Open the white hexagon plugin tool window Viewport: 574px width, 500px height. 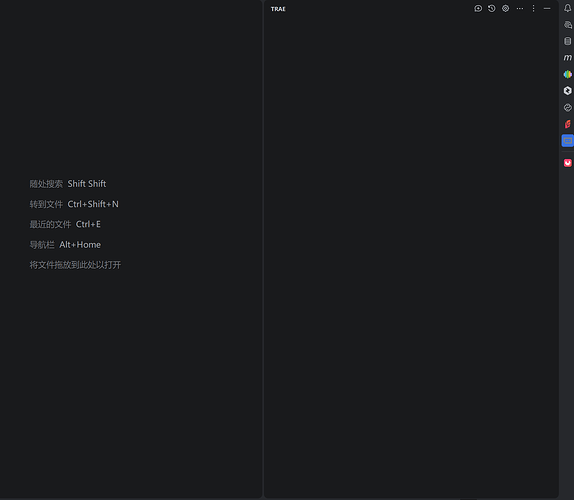coord(567,91)
